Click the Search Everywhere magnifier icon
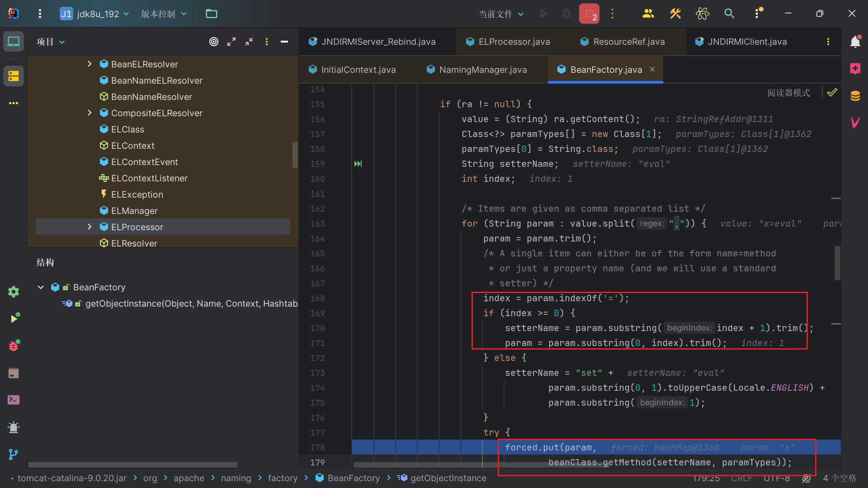Image resolution: width=868 pixels, height=488 pixels. point(729,14)
